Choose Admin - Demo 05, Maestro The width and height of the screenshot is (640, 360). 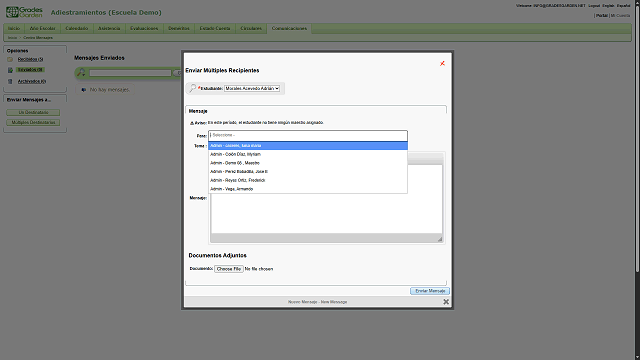pos(308,163)
